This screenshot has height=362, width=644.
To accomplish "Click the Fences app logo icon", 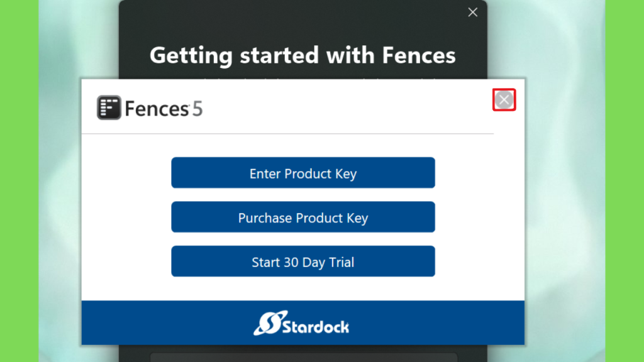I will (x=109, y=107).
